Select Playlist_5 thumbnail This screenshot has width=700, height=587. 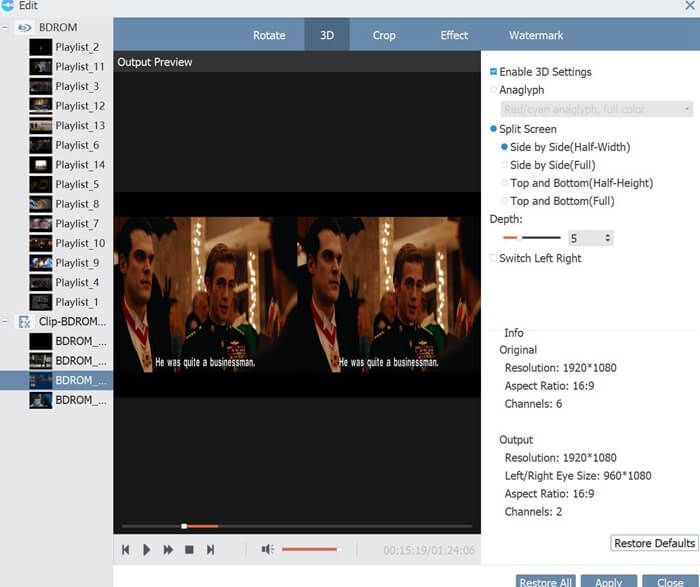(x=41, y=185)
